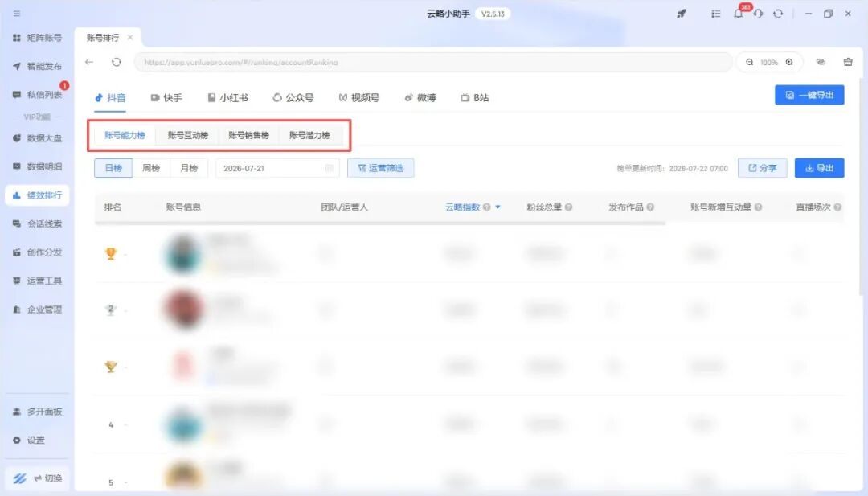This screenshot has height=496, width=868.
Task: Switch to the 抖音 platform tab
Action: tap(110, 98)
